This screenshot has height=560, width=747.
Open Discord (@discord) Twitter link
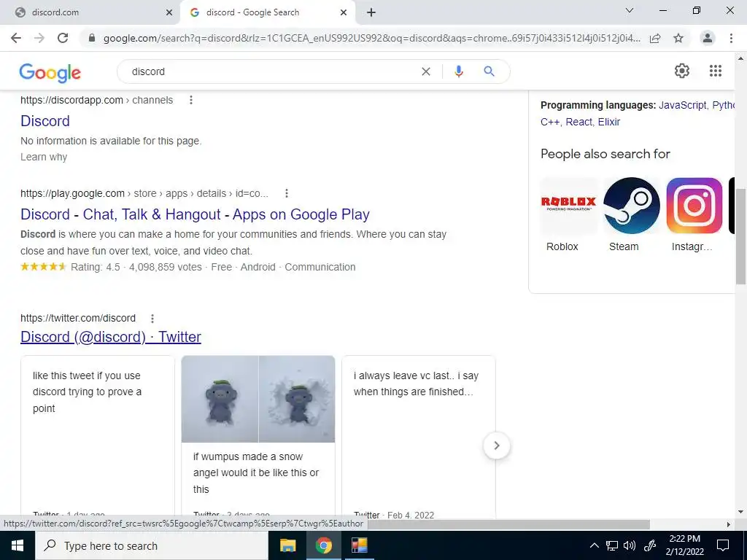pos(111,337)
